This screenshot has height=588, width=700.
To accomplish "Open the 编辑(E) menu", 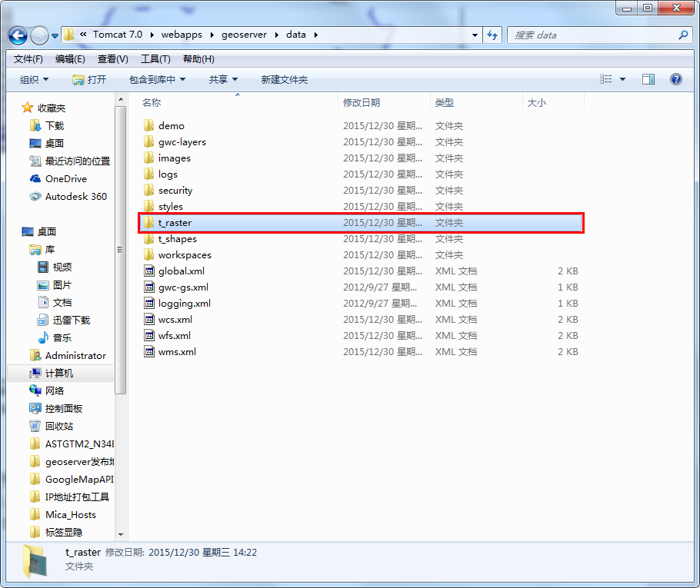I will pyautogui.click(x=70, y=59).
